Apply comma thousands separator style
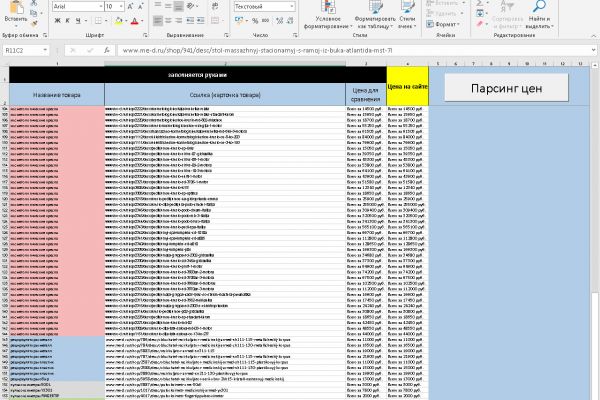This screenshot has width=600, height=400. [266, 21]
